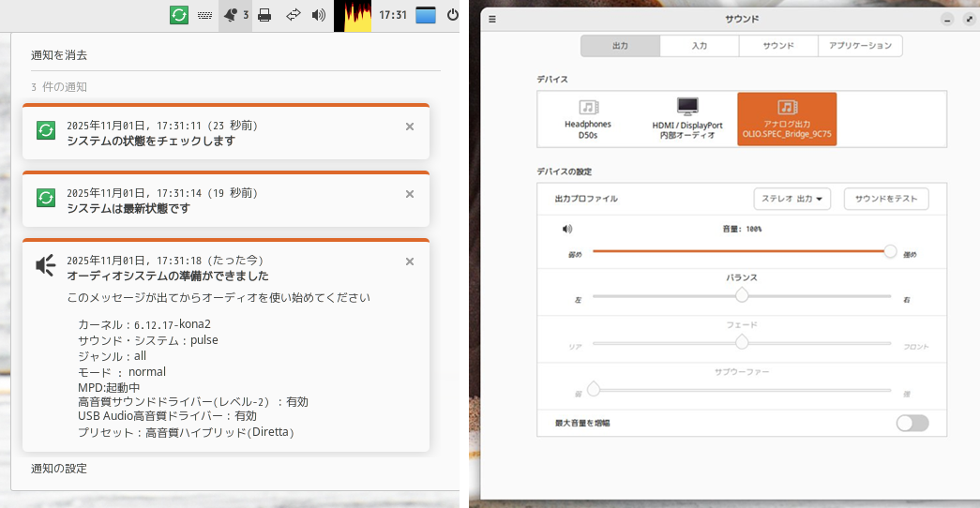Screen dimensions: 980x508
Task: Switch to the 入力 tab
Action: (x=700, y=46)
